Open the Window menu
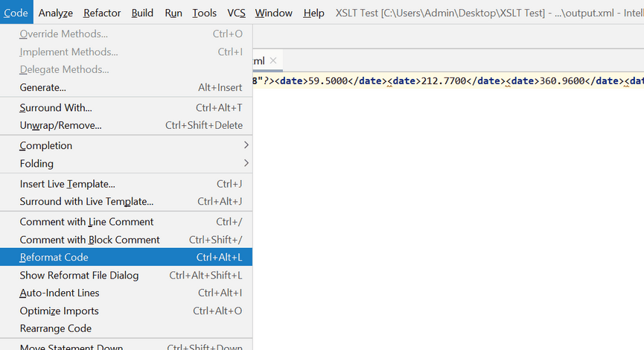Screen dimensions: 644x350 pos(273,13)
